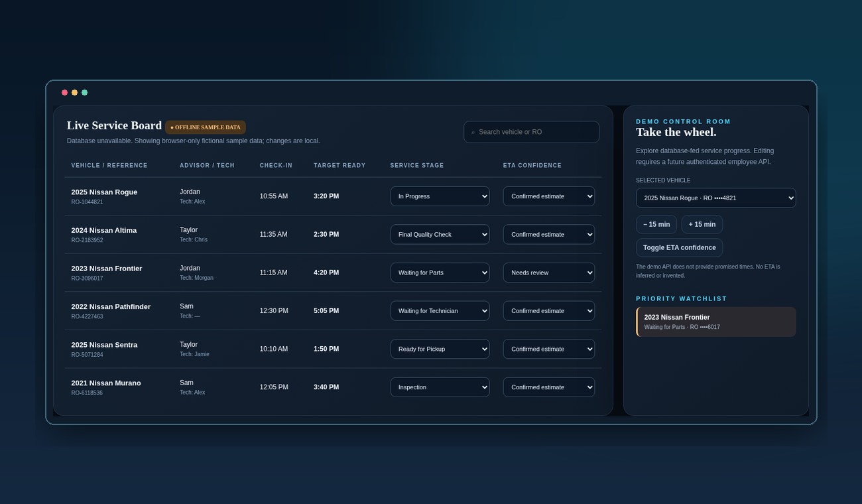The image size is (862, 504).
Task: Open the Selected Vehicle dropdown
Action: click(716, 198)
